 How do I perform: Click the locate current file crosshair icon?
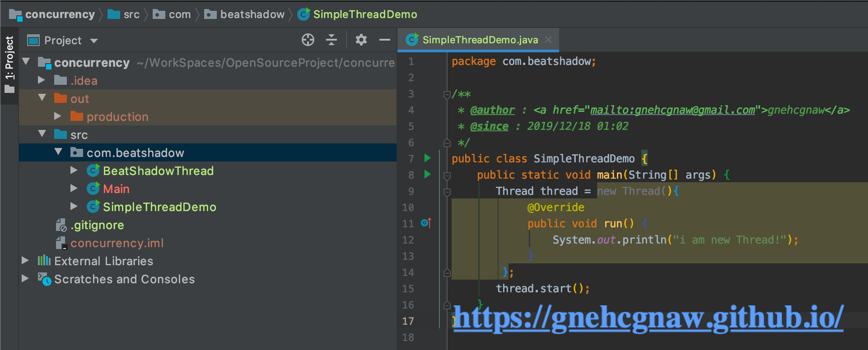tap(308, 40)
